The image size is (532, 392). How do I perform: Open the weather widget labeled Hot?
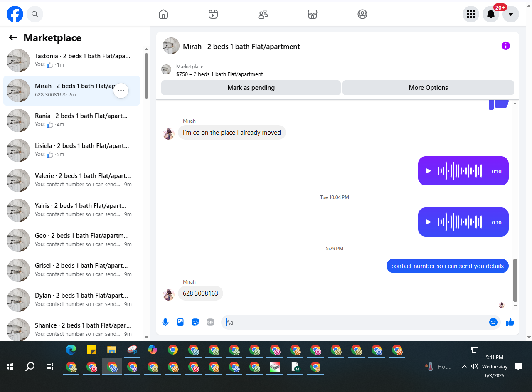438,367
